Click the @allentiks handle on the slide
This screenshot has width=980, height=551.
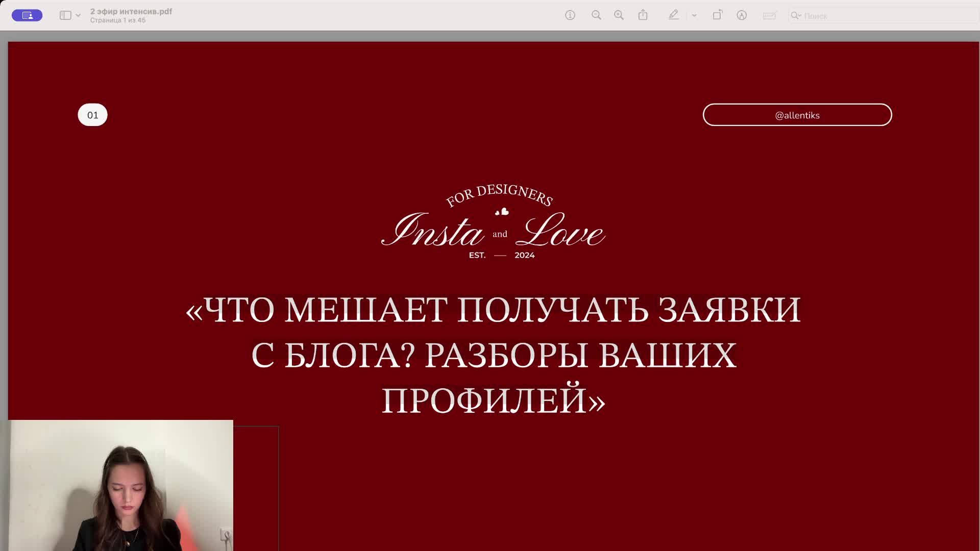797,115
